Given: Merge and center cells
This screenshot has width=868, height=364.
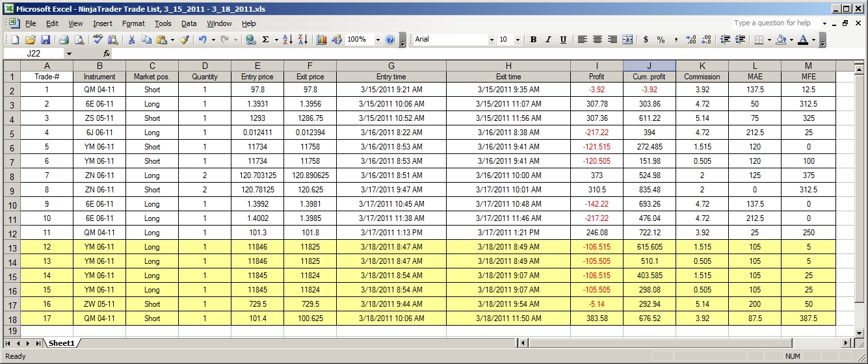Looking at the screenshot, I should point(627,40).
